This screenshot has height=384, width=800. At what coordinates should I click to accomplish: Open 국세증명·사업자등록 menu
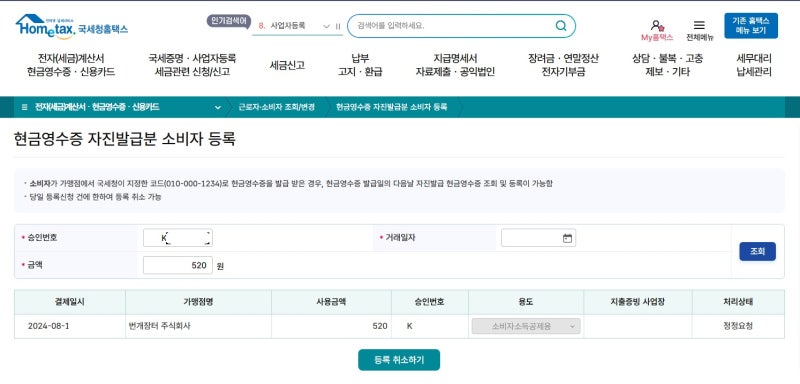coord(192,65)
